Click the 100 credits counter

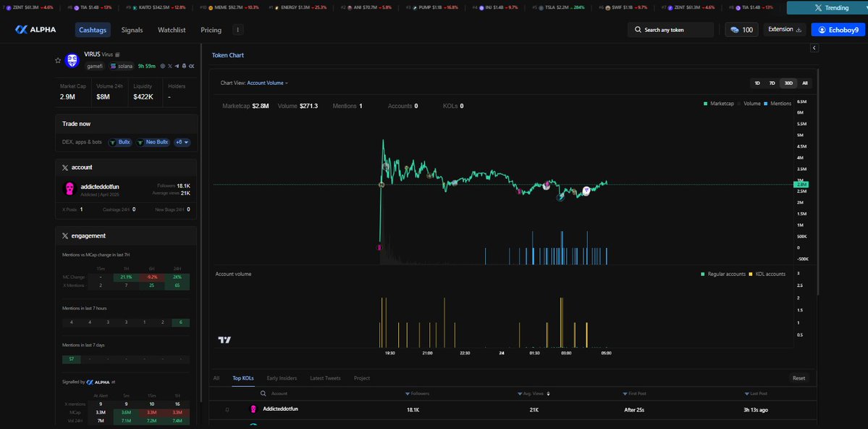click(741, 30)
